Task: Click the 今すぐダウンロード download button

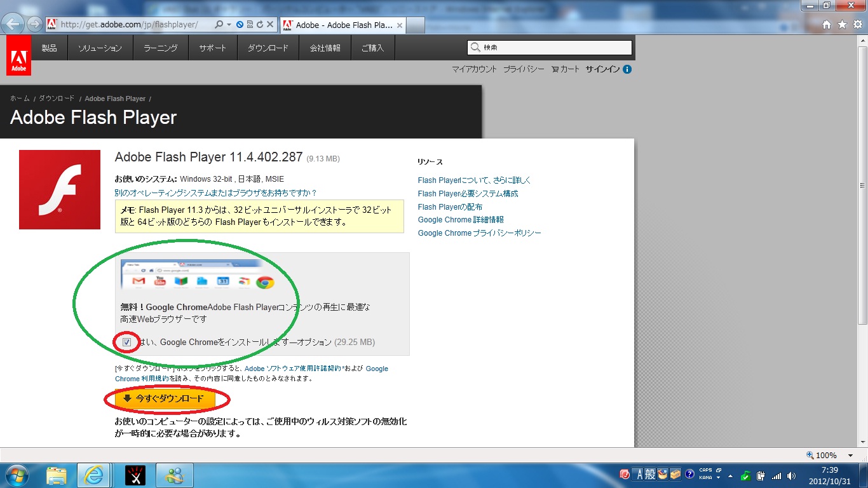Action: pyautogui.click(x=164, y=398)
